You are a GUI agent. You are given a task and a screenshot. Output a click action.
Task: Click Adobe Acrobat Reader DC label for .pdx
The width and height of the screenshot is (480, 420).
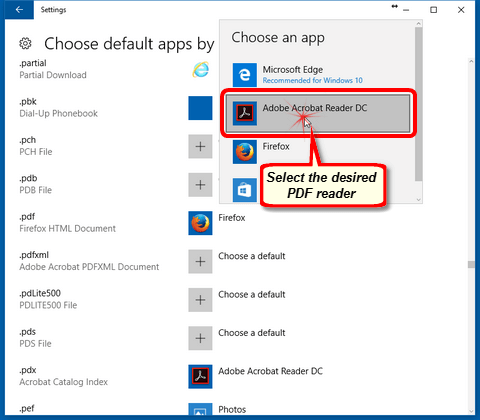[270, 371]
